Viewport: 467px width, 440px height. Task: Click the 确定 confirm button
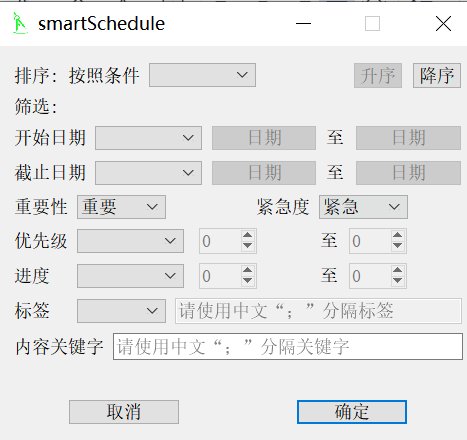(352, 412)
